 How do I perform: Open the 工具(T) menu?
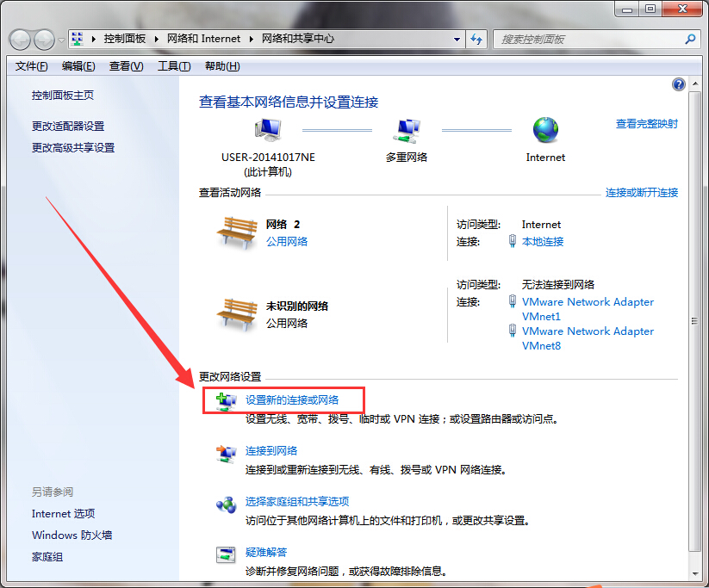[x=173, y=66]
